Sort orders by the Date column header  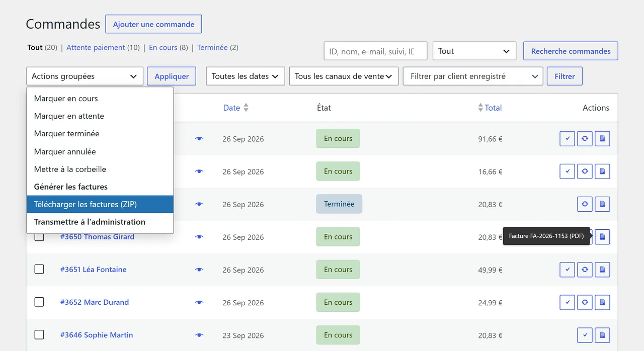[x=231, y=108]
